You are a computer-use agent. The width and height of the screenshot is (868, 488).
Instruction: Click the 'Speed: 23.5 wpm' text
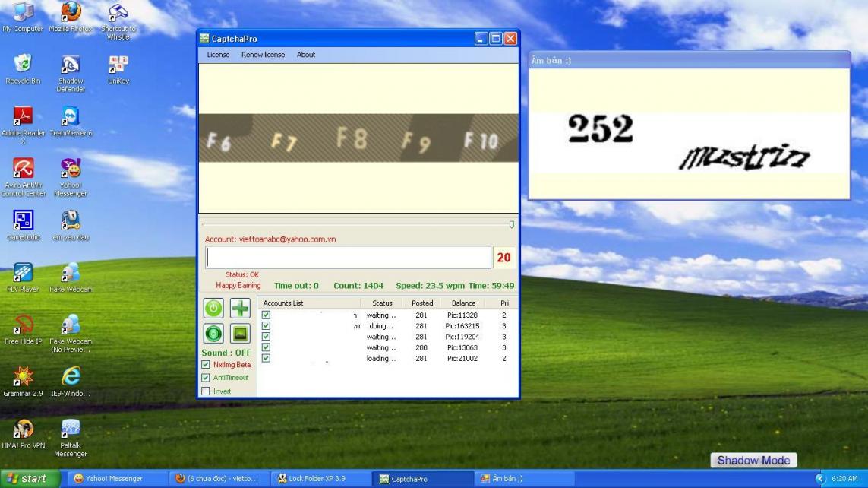(x=430, y=286)
